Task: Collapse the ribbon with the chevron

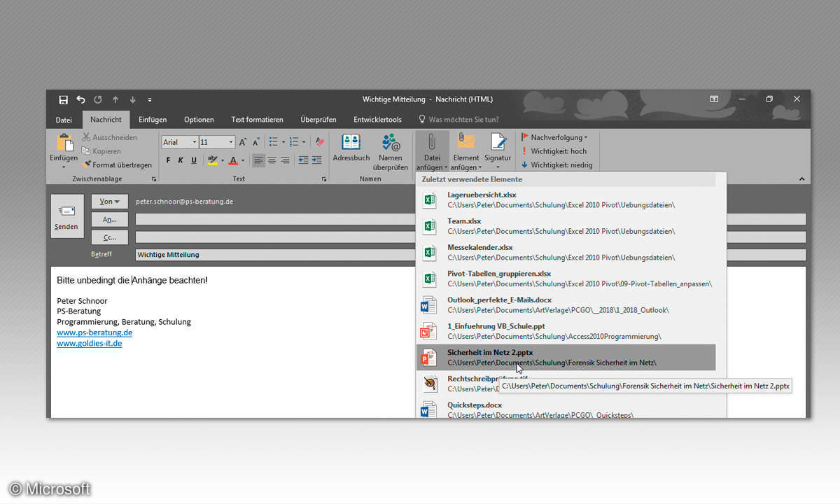Action: (801, 179)
